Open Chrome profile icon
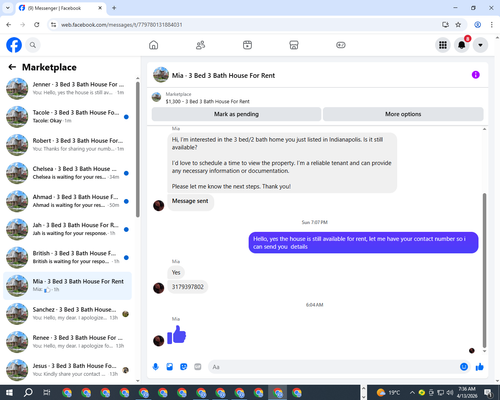 click(477, 25)
